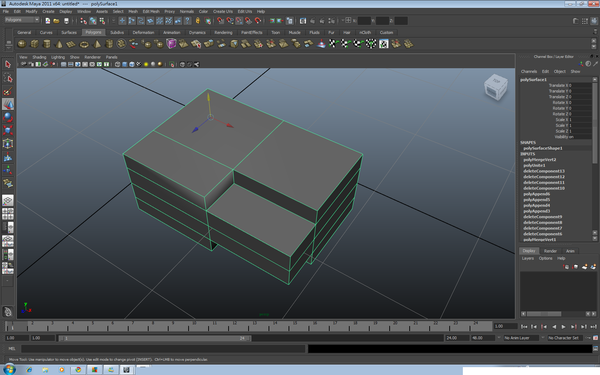
Task: Click the ViewCube in the viewport
Action: [x=496, y=87]
